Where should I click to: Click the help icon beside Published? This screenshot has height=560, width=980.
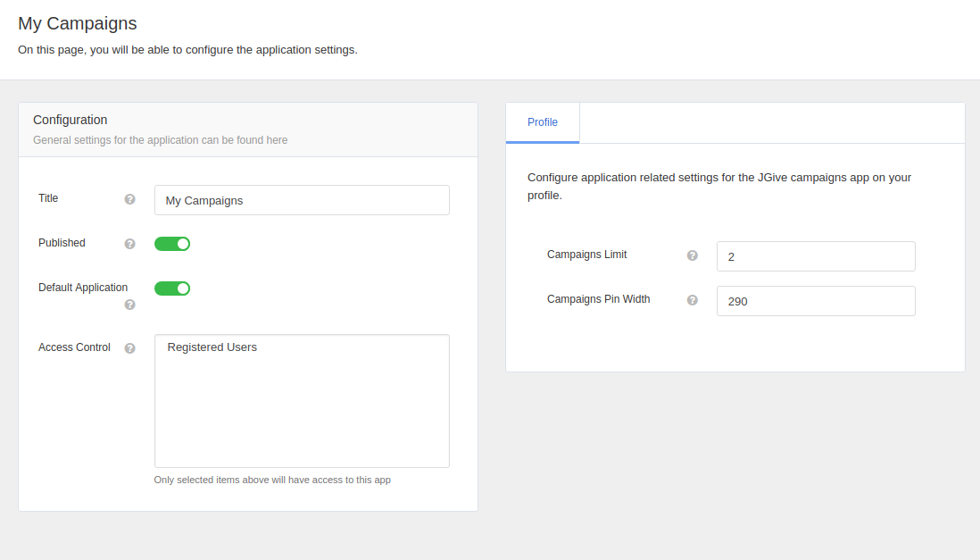pyautogui.click(x=129, y=244)
